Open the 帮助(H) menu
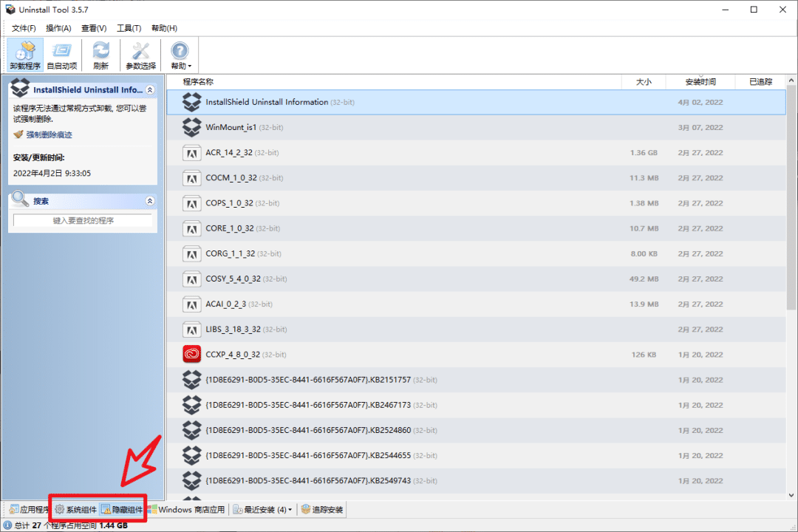 (164, 28)
